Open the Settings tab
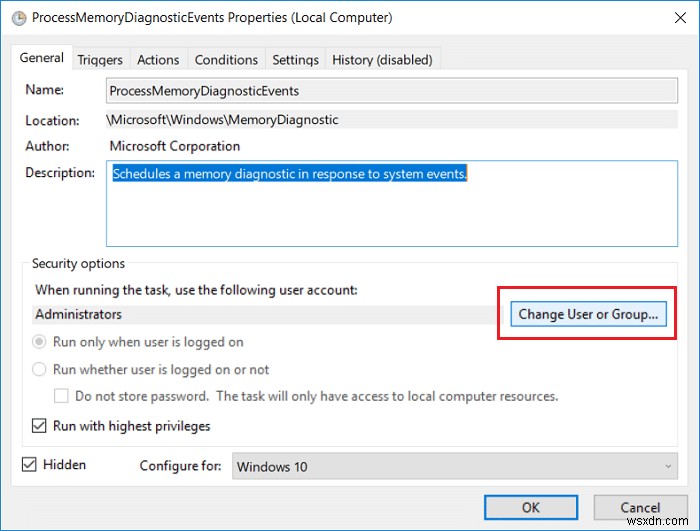This screenshot has height=531, width=700. click(296, 60)
